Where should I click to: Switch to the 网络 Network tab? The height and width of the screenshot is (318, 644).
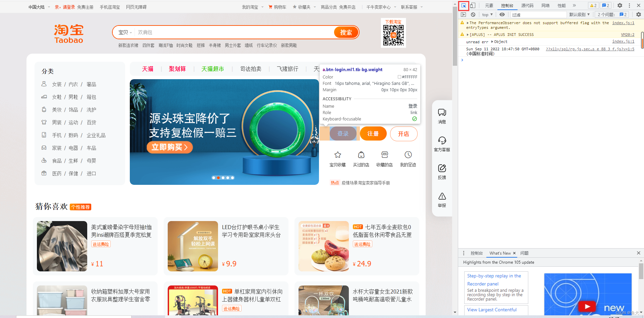tap(545, 5)
